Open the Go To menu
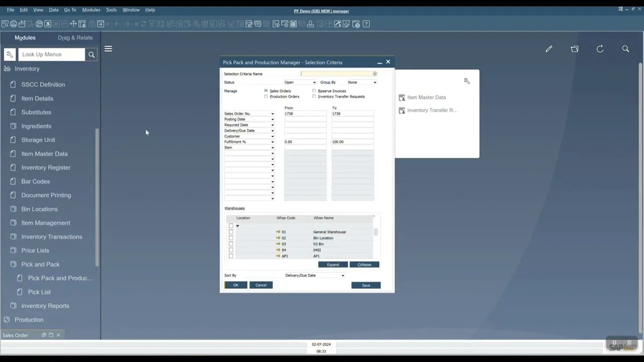The height and width of the screenshot is (362, 644). [70, 10]
